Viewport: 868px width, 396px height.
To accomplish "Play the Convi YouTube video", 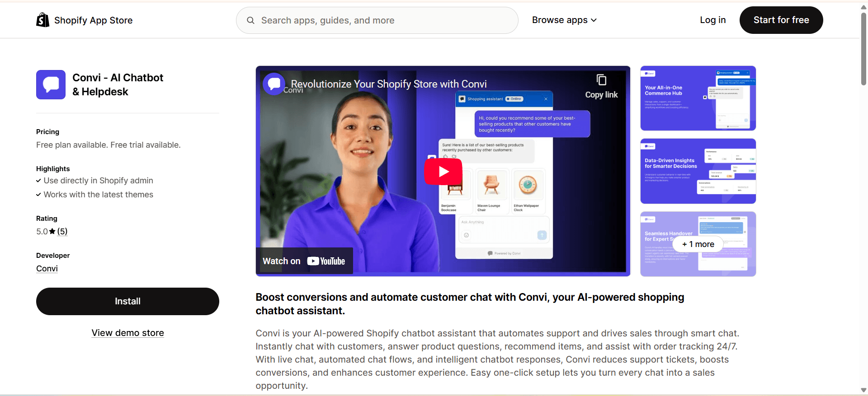I will click(443, 172).
